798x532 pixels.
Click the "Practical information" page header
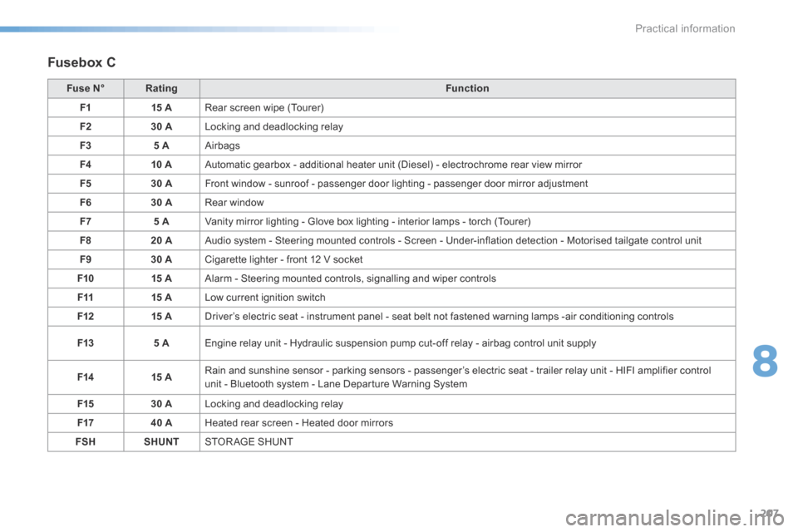click(687, 28)
